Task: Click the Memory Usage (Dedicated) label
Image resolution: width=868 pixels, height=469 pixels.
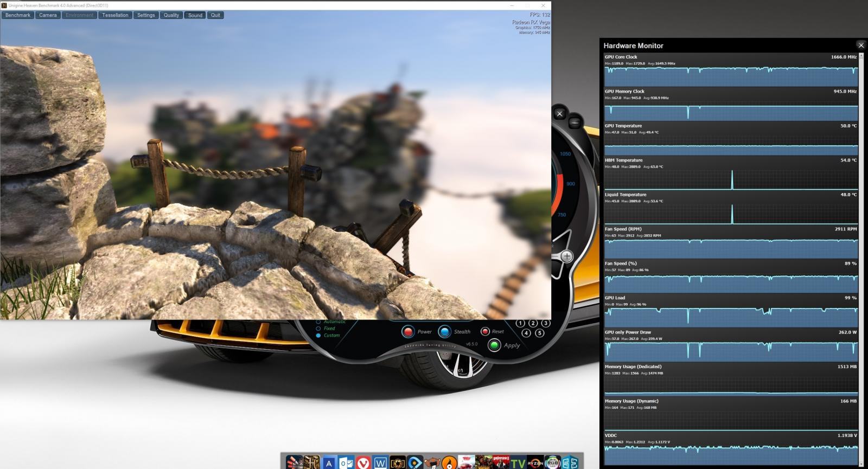Action: pos(633,367)
